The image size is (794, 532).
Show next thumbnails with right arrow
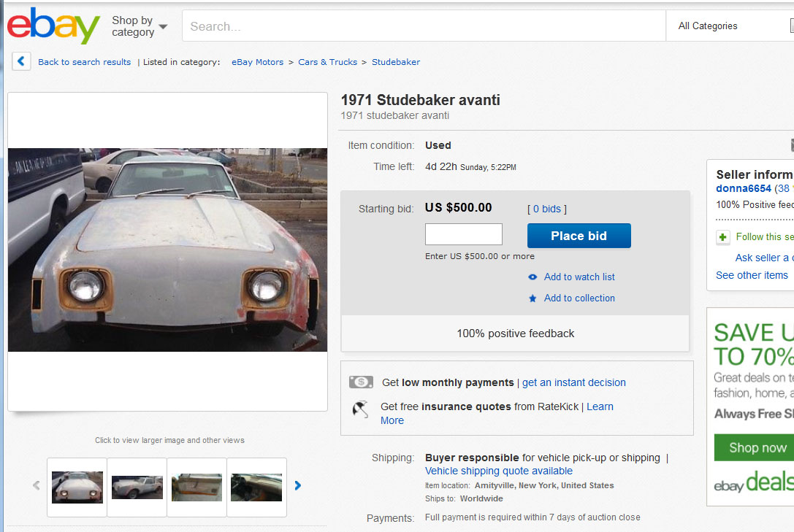pyautogui.click(x=298, y=485)
